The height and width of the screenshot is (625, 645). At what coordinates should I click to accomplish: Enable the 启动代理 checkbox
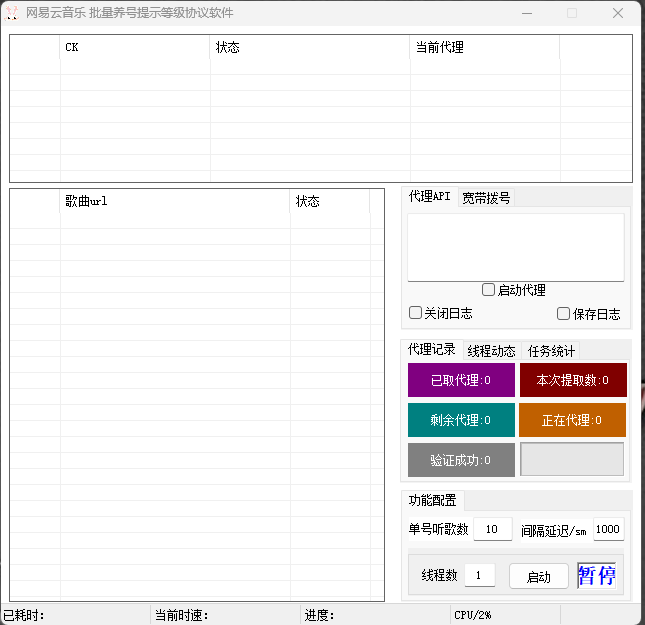489,290
